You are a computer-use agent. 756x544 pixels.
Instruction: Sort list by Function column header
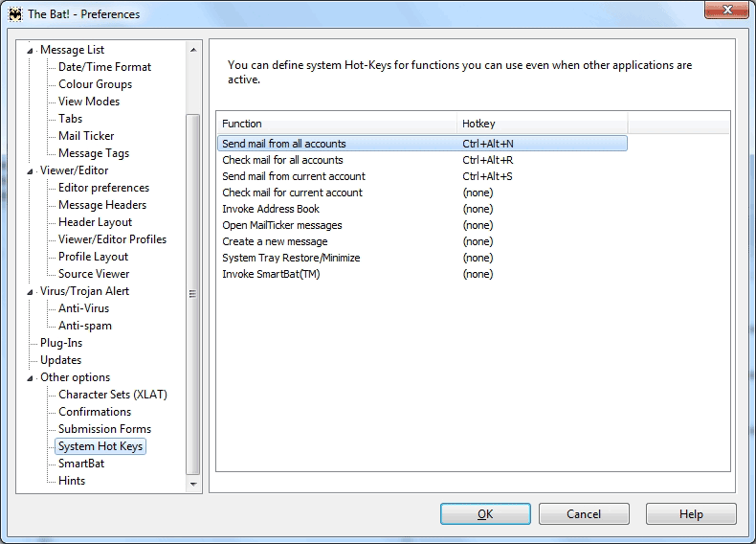(x=337, y=124)
